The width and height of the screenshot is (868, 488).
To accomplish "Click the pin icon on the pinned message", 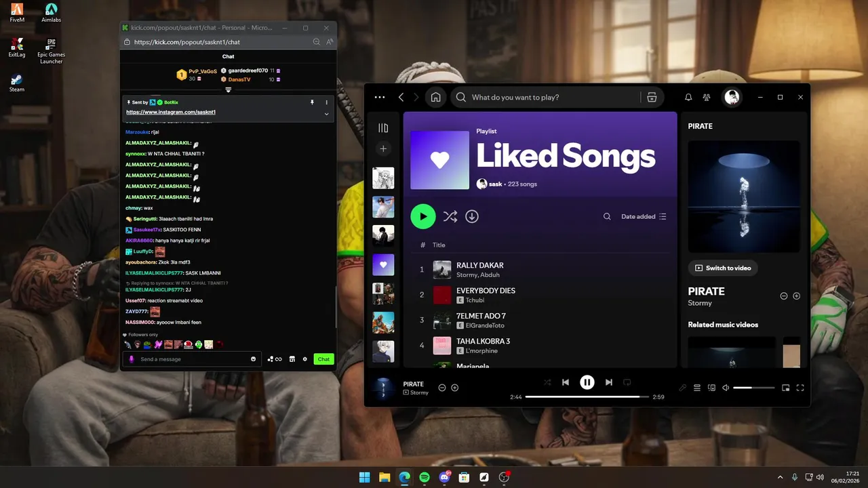I will [x=312, y=102].
